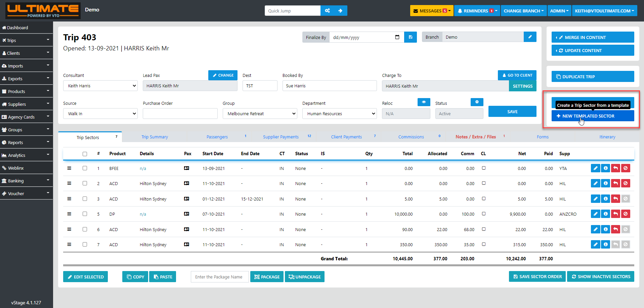This screenshot has height=308, width=644.
Task: Open the Supplier Payments tab
Action: click(x=281, y=137)
